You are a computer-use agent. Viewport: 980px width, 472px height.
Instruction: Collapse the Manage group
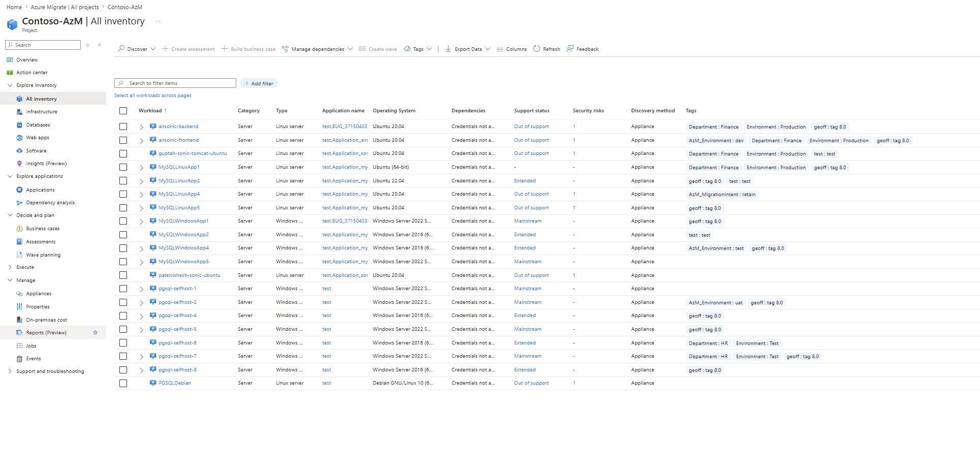(10, 280)
